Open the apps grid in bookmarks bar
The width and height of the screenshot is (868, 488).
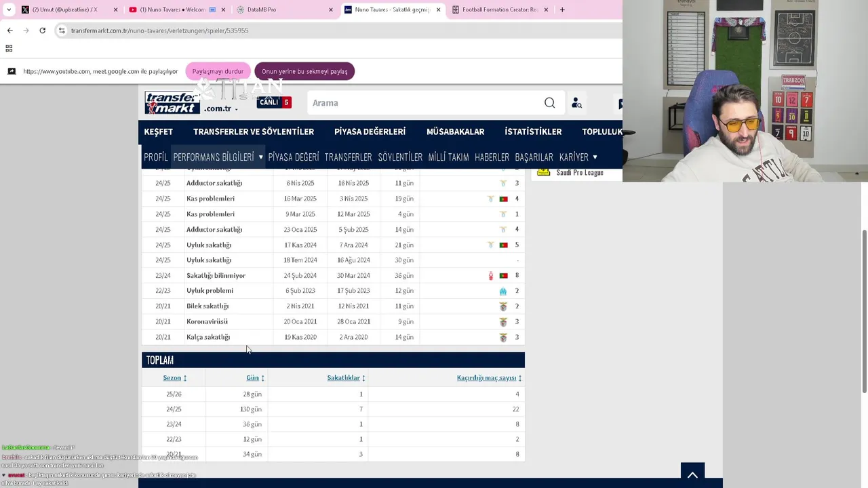pyautogui.click(x=9, y=48)
